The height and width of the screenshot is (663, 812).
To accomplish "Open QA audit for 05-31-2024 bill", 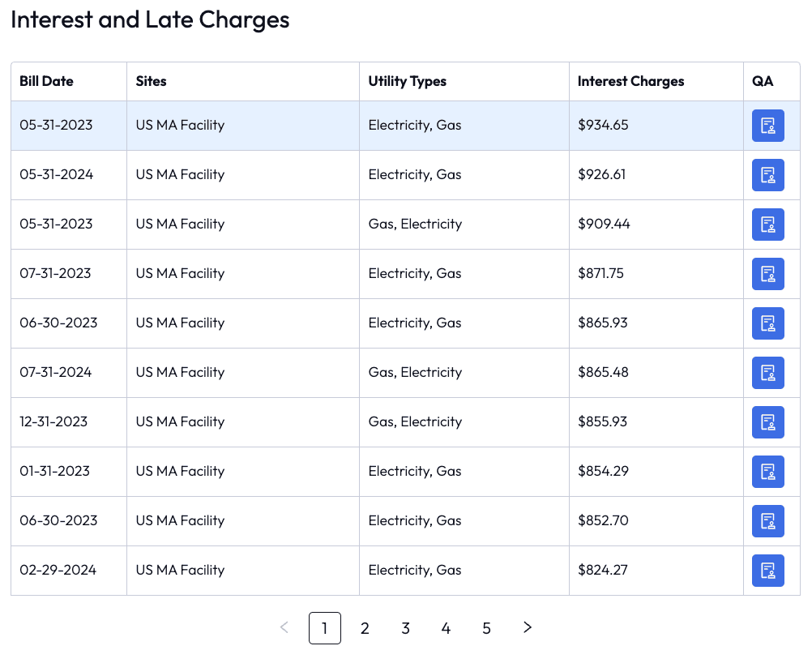I will [768, 175].
